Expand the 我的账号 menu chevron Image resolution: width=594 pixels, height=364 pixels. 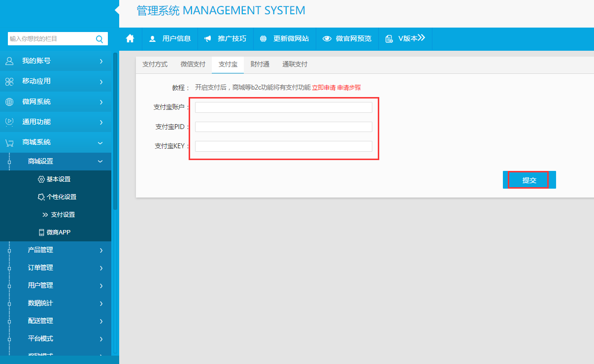101,61
